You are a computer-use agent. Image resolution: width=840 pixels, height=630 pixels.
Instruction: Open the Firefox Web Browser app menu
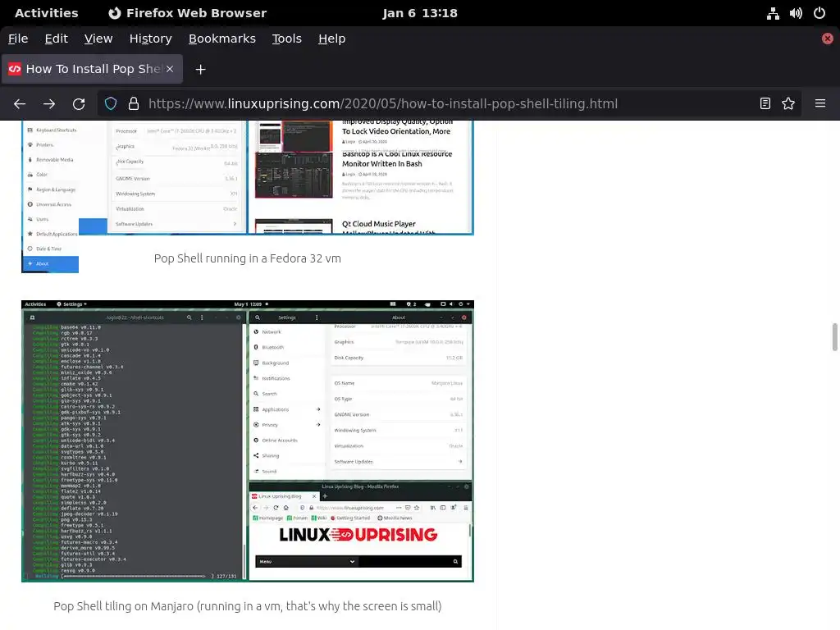pos(188,13)
